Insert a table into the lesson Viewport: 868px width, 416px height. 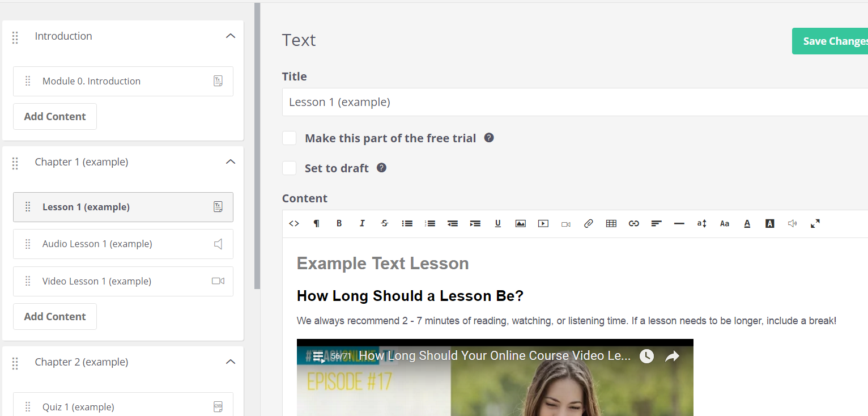[x=611, y=223]
